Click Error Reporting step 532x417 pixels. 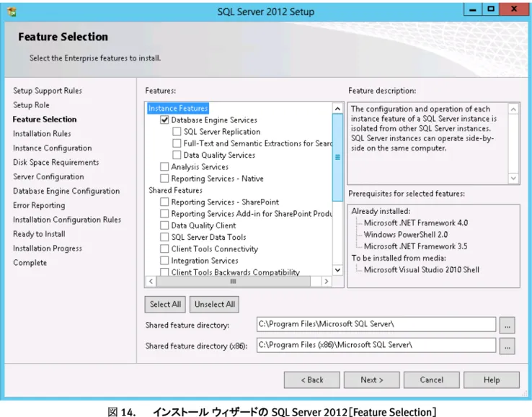tap(39, 205)
